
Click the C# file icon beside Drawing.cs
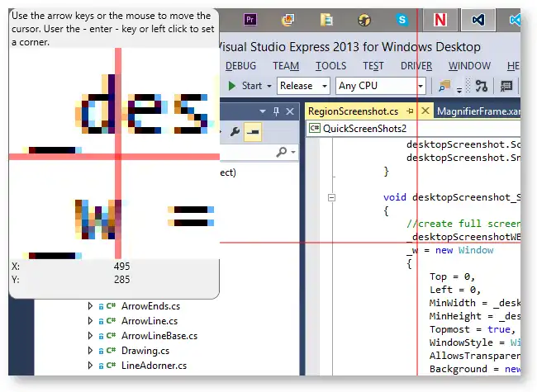point(111,350)
